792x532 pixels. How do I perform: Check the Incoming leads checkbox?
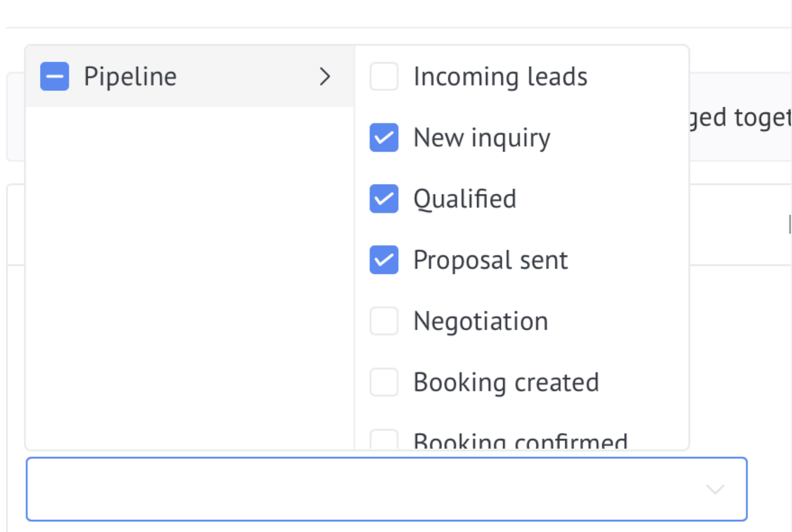384,76
